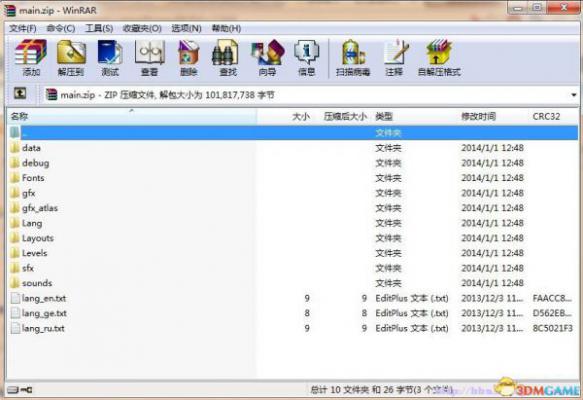Click the debug folder icon
The image size is (583, 400).
tap(15, 163)
